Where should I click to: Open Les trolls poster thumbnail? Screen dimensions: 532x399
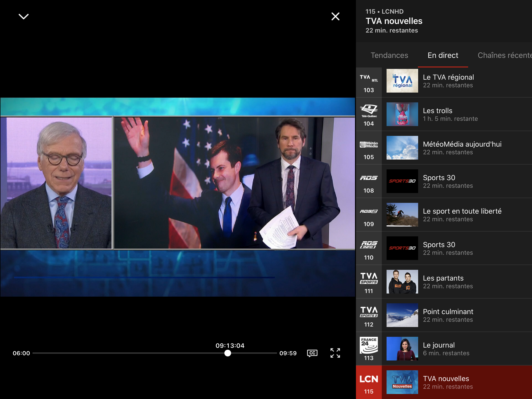click(x=402, y=114)
